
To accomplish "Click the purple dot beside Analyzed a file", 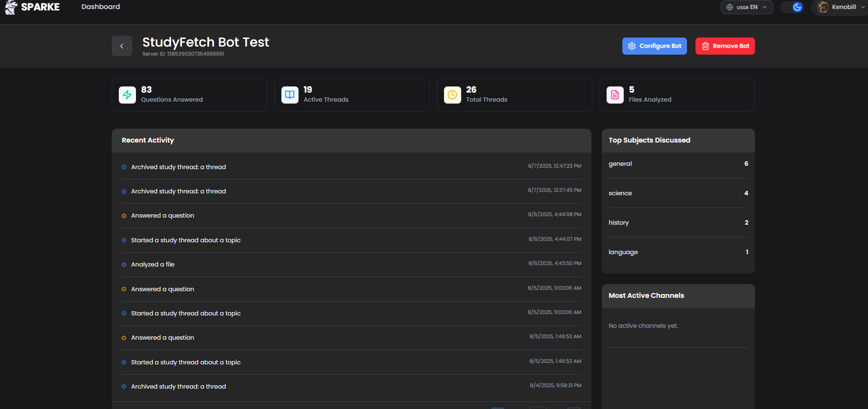I will [124, 265].
